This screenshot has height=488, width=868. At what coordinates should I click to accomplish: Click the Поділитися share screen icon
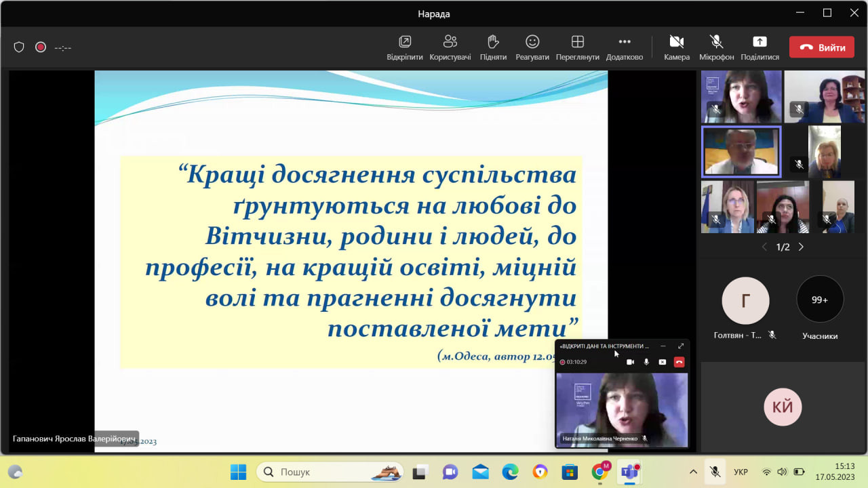tap(759, 42)
